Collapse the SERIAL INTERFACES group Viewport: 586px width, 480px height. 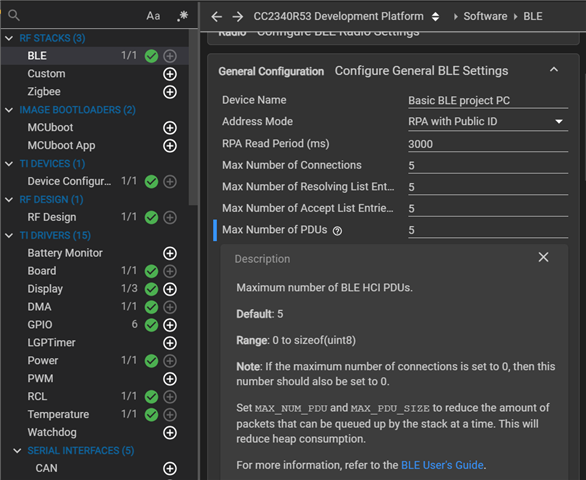tap(17, 451)
